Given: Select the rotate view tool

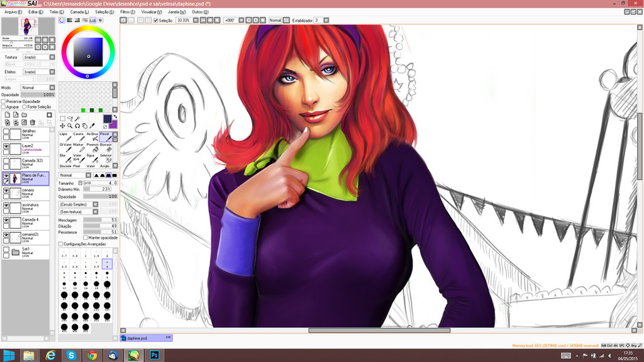Looking at the screenshot, I should point(77,126).
